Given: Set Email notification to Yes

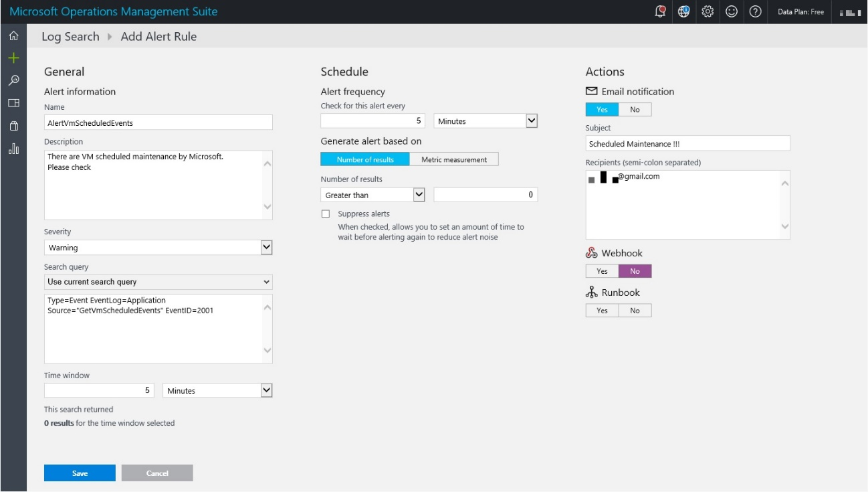Looking at the screenshot, I should pos(602,110).
